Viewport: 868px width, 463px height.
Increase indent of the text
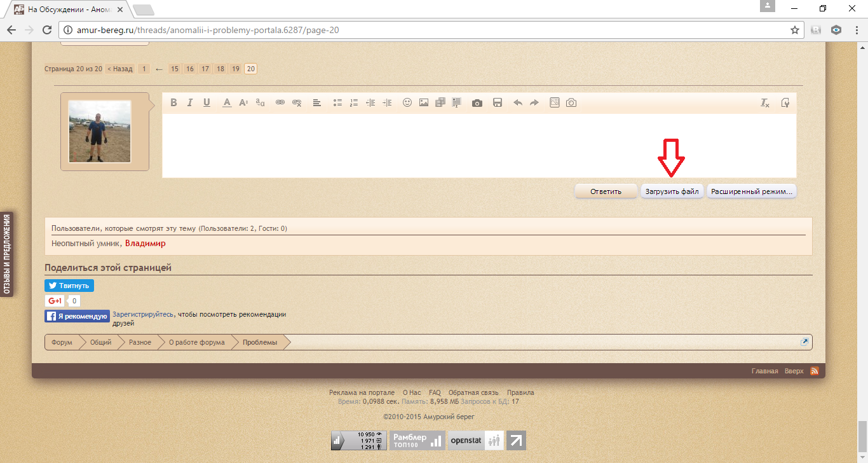[x=388, y=103]
